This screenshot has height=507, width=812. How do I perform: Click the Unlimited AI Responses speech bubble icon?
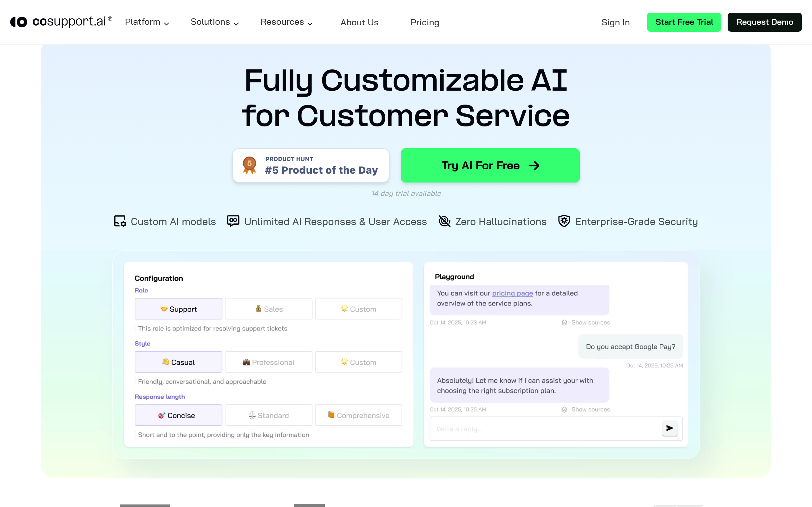pos(232,221)
